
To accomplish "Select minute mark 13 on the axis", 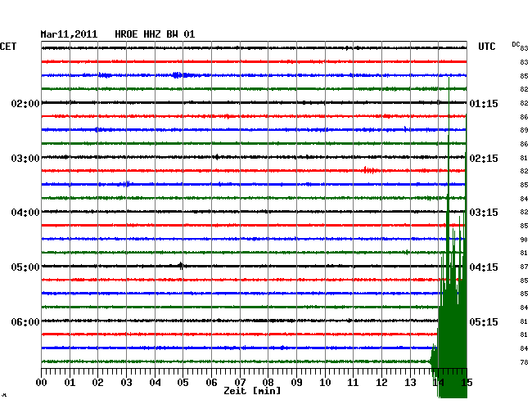I will tap(410, 383).
